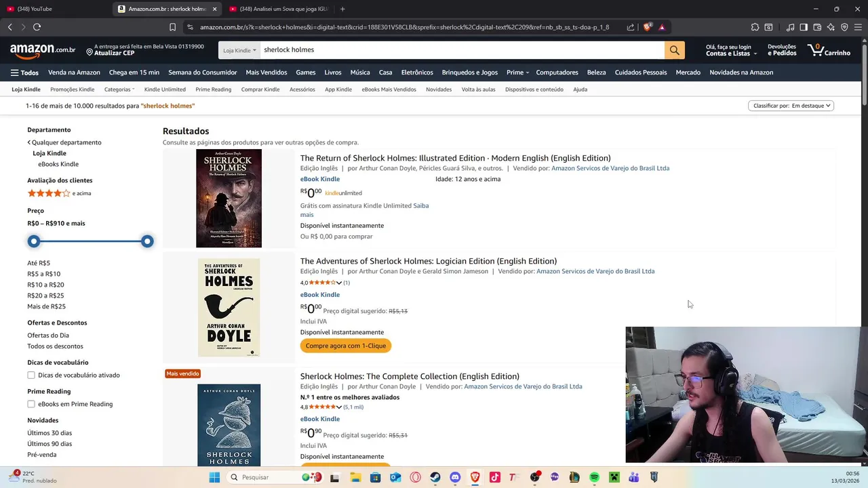868x488 pixels.
Task: Click the Amazon.com.br logo
Action: pos(43,50)
